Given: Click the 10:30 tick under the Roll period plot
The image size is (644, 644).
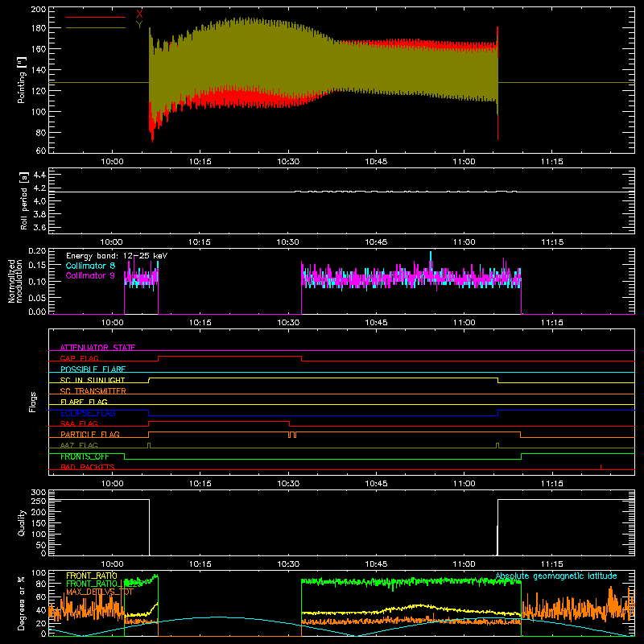Looking at the screenshot, I should pyautogui.click(x=287, y=242).
